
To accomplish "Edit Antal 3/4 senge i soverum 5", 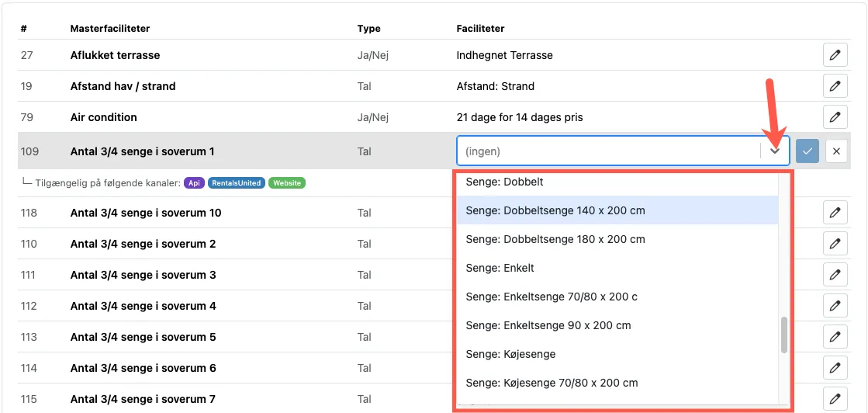I will pyautogui.click(x=835, y=337).
